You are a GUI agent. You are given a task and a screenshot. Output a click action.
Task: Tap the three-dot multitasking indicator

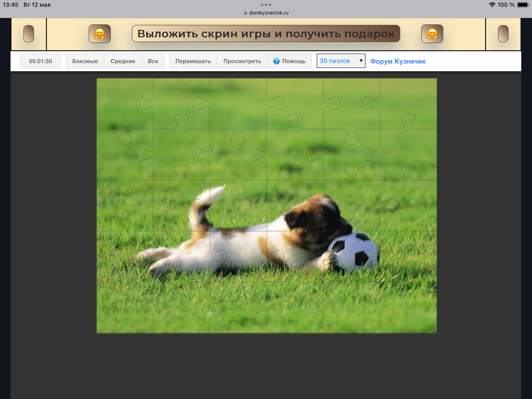pos(266,5)
